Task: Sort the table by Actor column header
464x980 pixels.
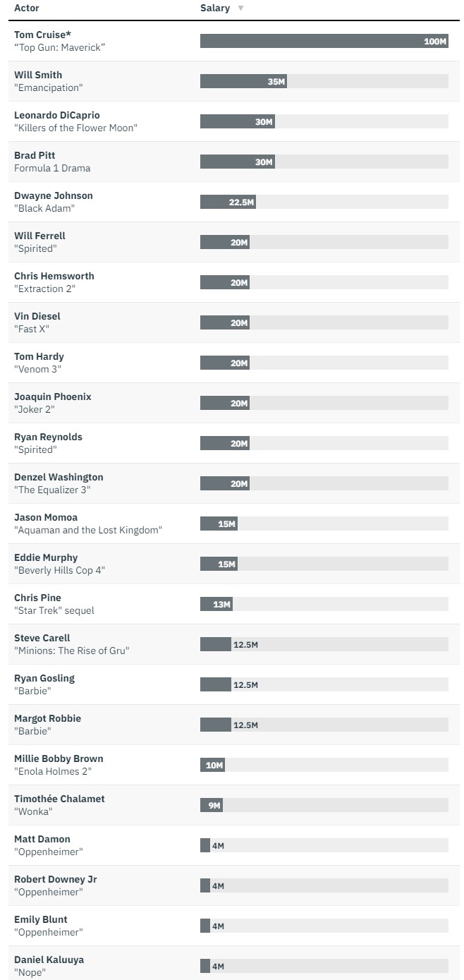Action: 27,8
